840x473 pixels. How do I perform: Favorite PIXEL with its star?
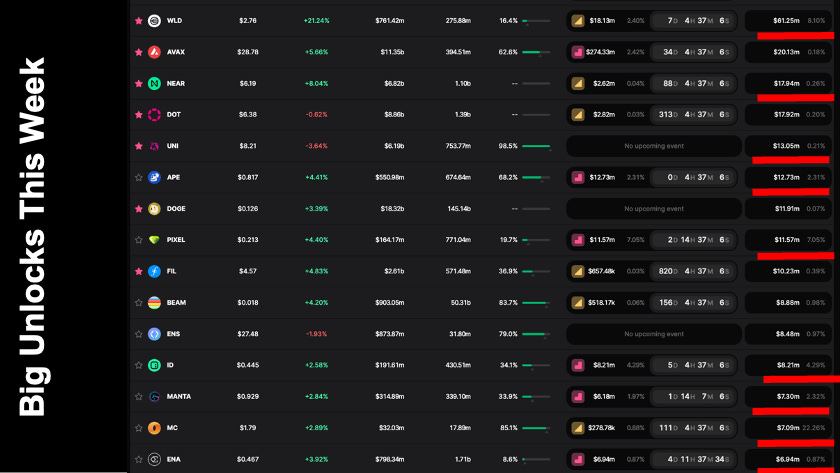click(139, 240)
